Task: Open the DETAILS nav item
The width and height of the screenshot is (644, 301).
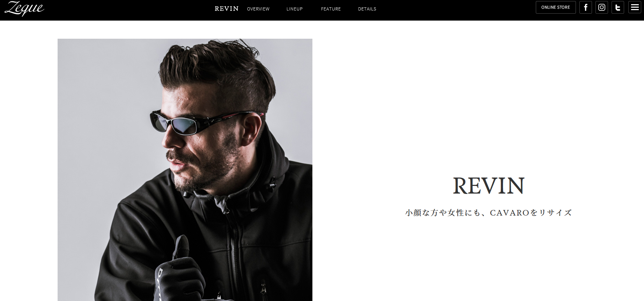Action: point(367,9)
